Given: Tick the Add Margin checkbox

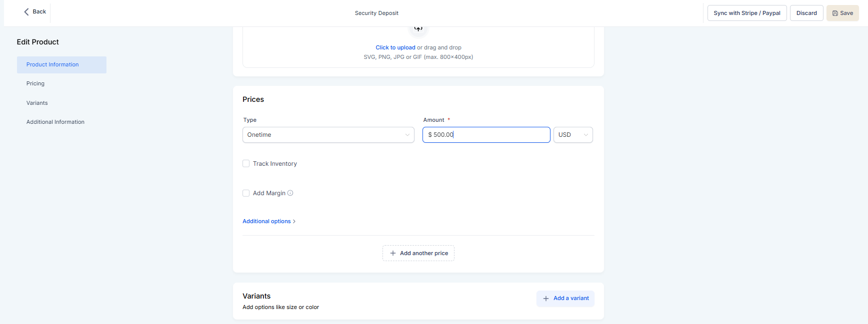Looking at the screenshot, I should click(x=246, y=193).
